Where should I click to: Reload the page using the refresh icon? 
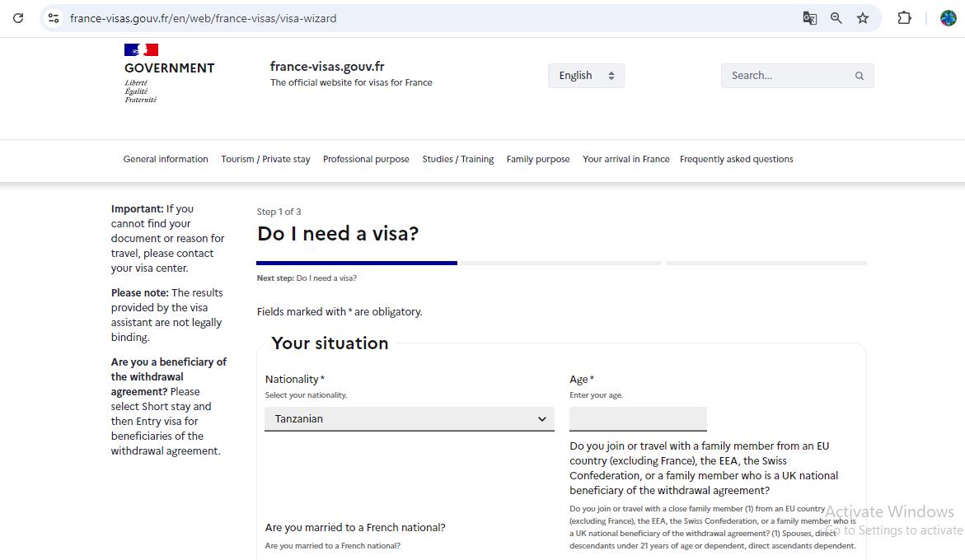coord(18,17)
